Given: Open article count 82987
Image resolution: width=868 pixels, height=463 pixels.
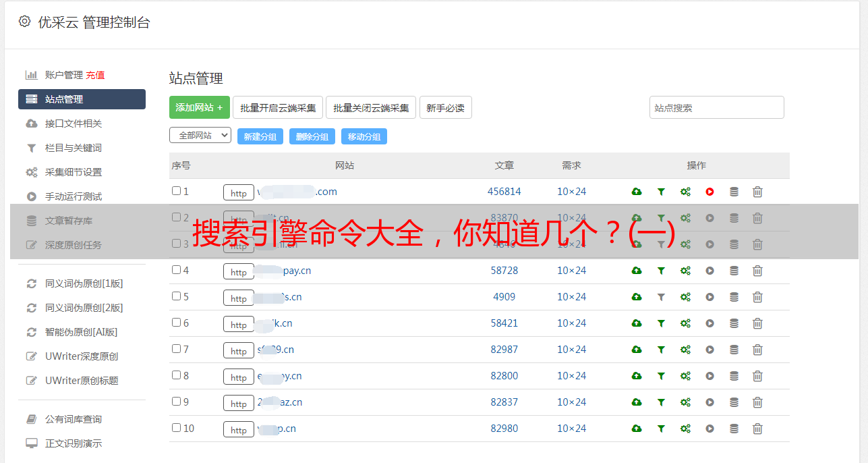Looking at the screenshot, I should (504, 350).
